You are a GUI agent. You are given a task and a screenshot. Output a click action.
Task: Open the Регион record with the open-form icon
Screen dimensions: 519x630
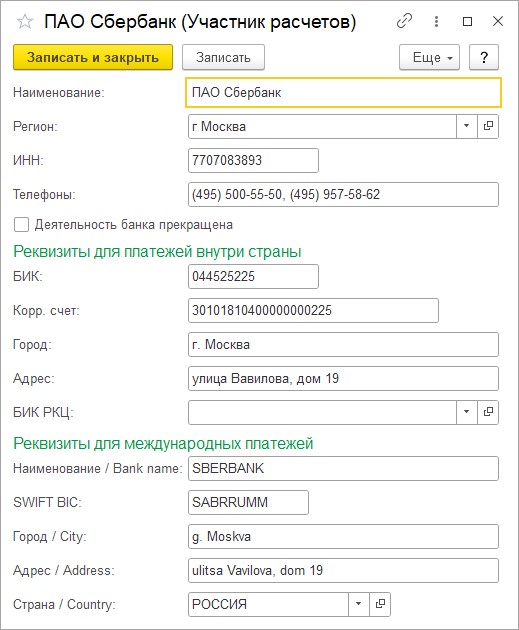(x=488, y=127)
